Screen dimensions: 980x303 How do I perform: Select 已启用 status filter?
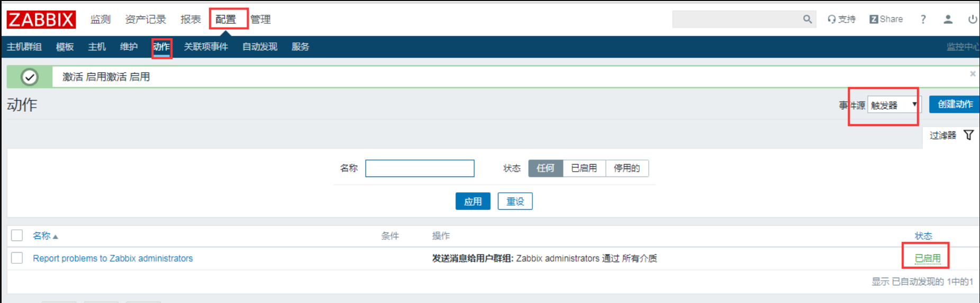click(584, 168)
